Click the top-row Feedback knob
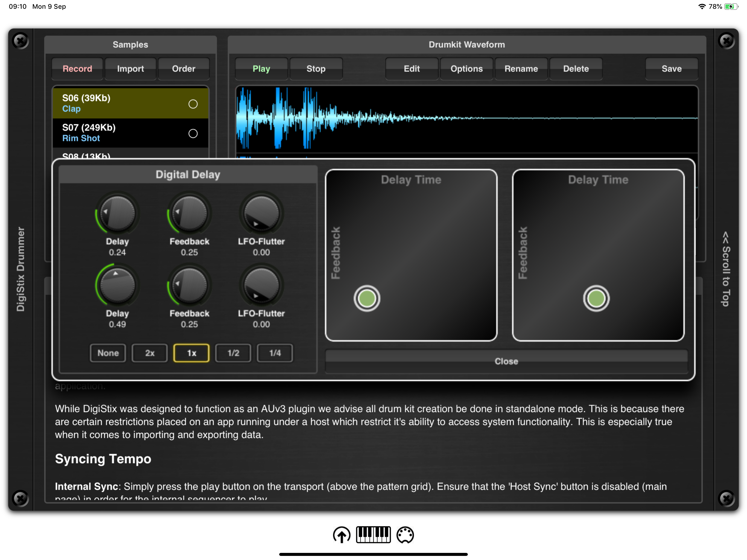This screenshot has width=747, height=560. pos(189,214)
